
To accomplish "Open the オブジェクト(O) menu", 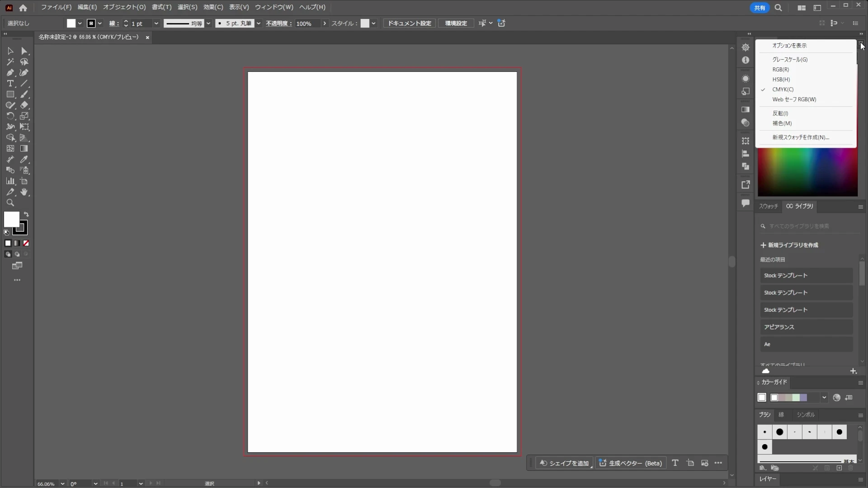I will 124,7.
